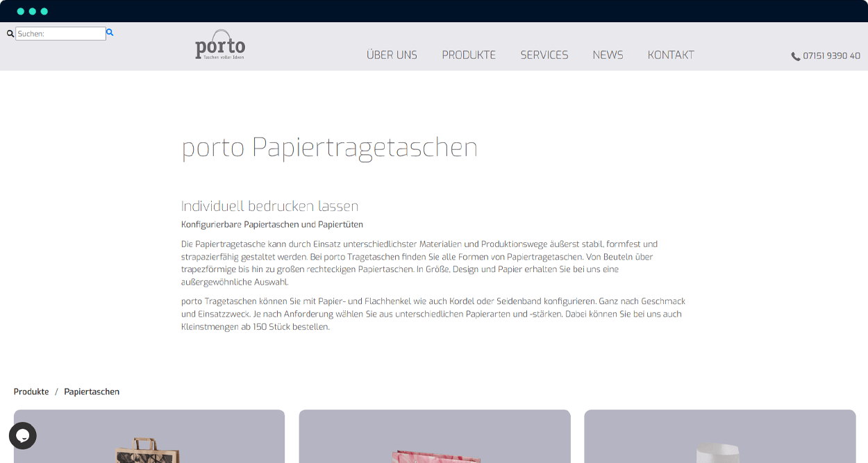Call the number 07151 9390 40

click(x=831, y=56)
